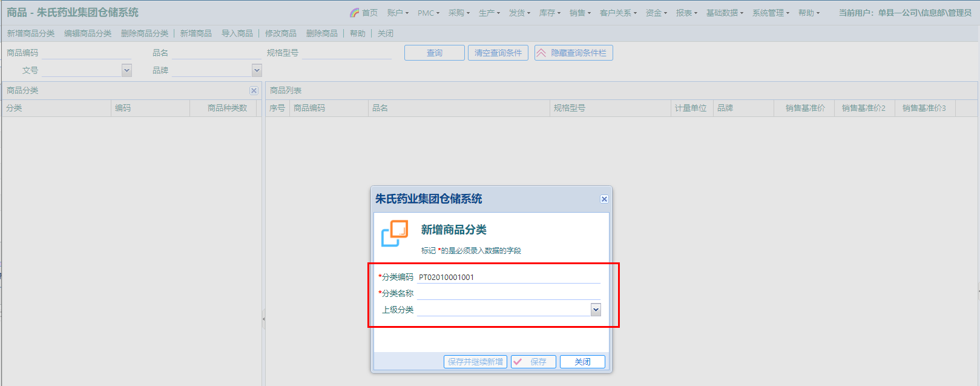The image size is (980, 386).
Task: Open the 上级分类 combo box
Action: click(596, 310)
